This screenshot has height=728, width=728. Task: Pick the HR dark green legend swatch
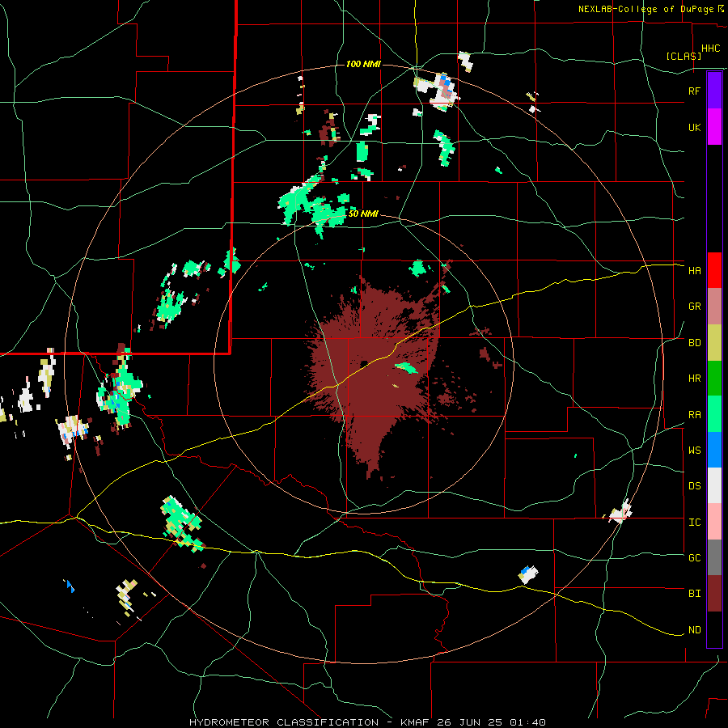pyautogui.click(x=714, y=378)
